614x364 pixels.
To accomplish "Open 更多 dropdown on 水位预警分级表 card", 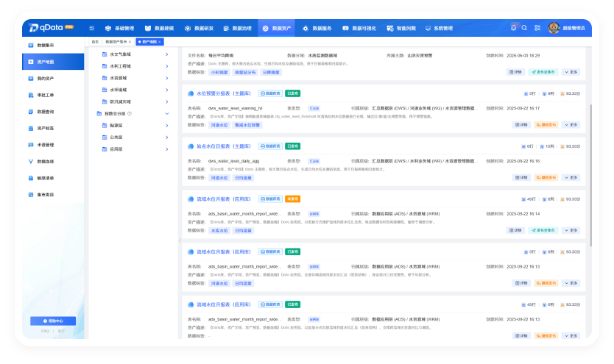I will point(571,125).
